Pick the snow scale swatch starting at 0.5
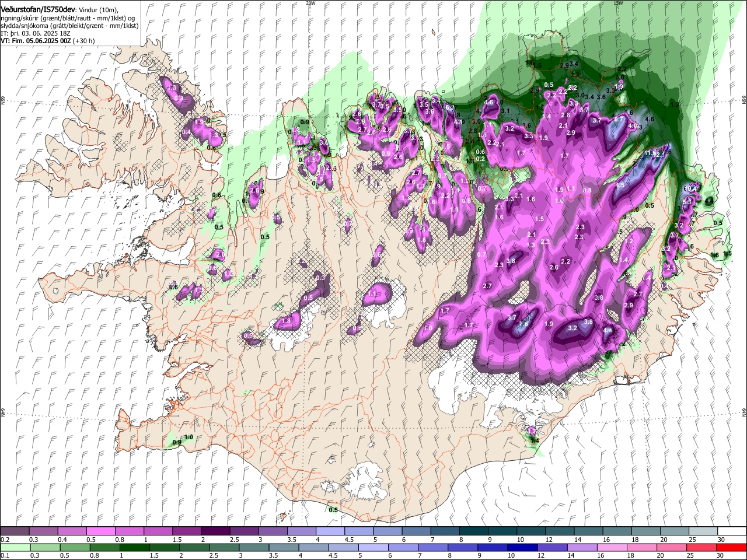This screenshot has width=747, height=560. coord(101,531)
